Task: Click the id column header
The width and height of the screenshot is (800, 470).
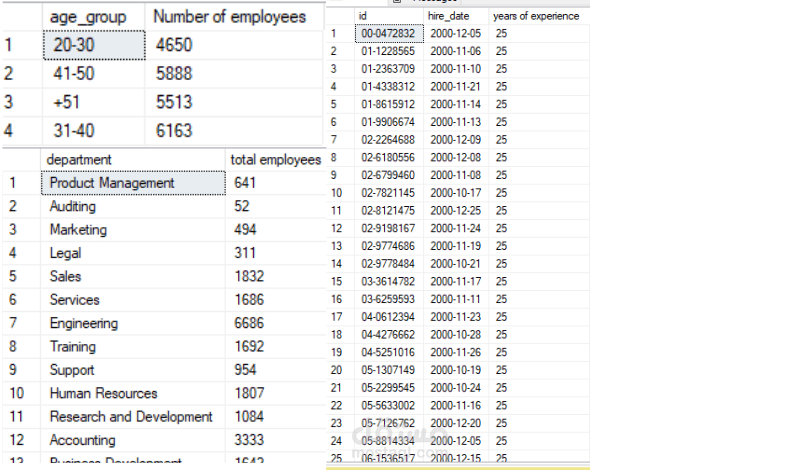Action: point(389,16)
